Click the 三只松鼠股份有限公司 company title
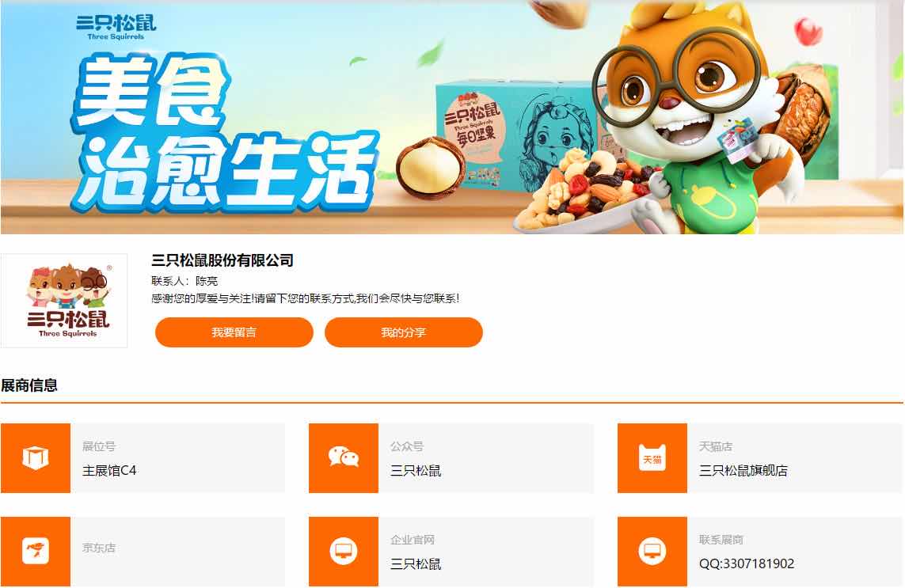This screenshot has height=588, width=905. (x=222, y=260)
